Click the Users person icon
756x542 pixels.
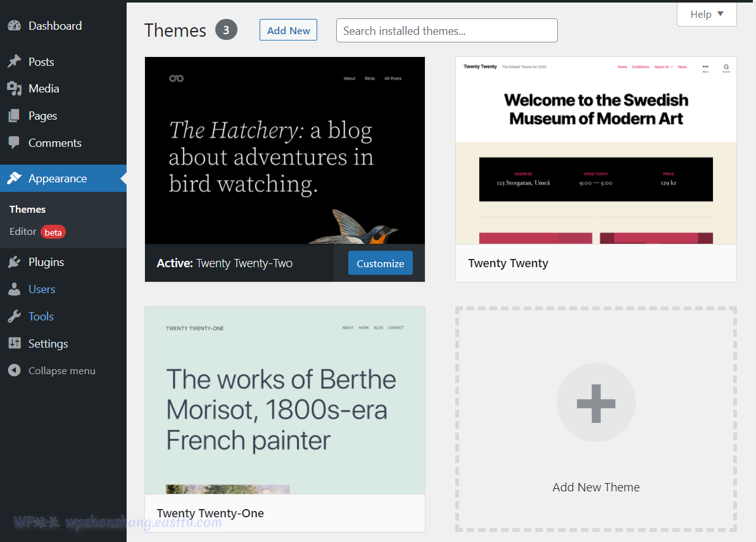15,289
